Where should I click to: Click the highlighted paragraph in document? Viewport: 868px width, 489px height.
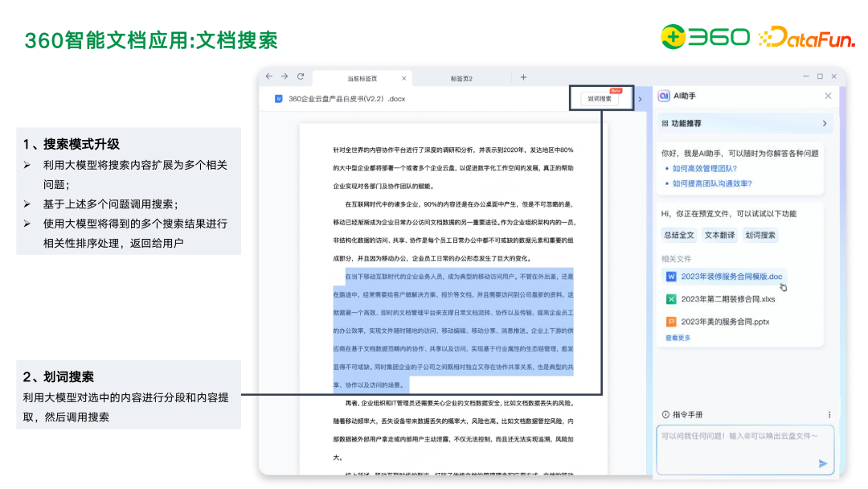pyautogui.click(x=453, y=331)
